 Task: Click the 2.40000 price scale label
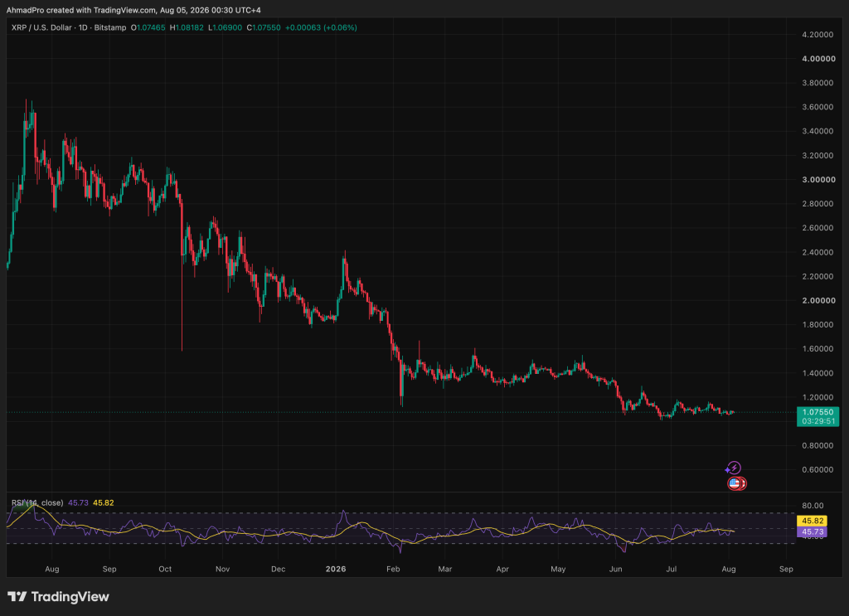pos(817,252)
